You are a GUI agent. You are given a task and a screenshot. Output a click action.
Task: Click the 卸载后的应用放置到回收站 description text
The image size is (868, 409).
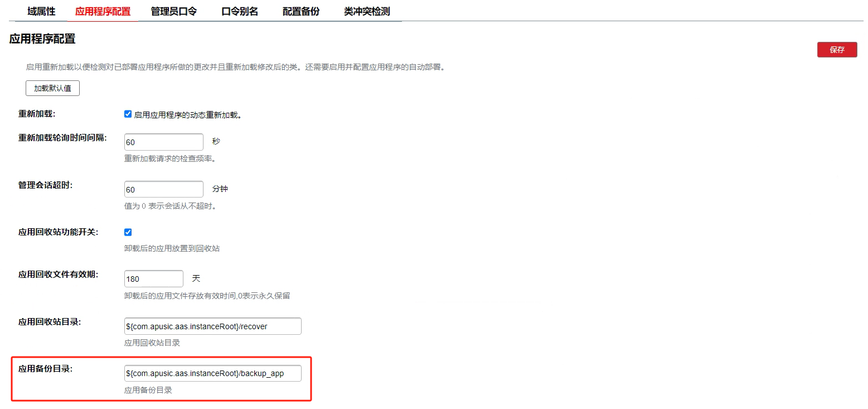[172, 248]
